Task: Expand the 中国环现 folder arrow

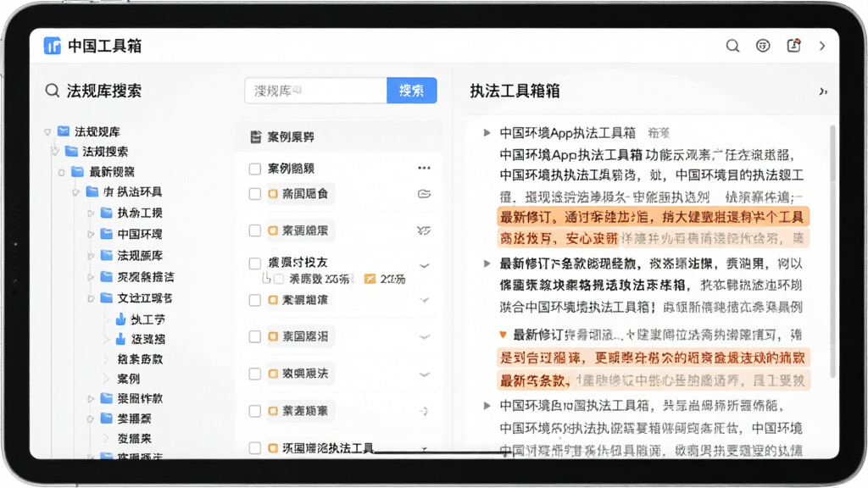Action: 91,234
